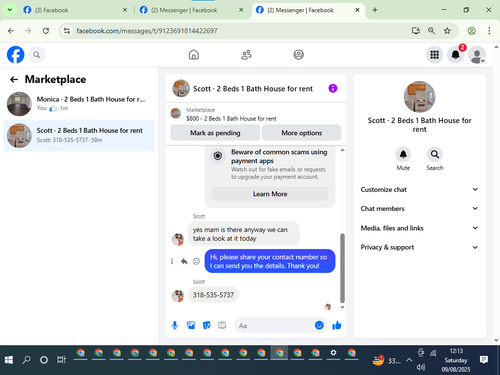
Task: Show hidden system tray icons
Action: pyautogui.click(x=409, y=360)
